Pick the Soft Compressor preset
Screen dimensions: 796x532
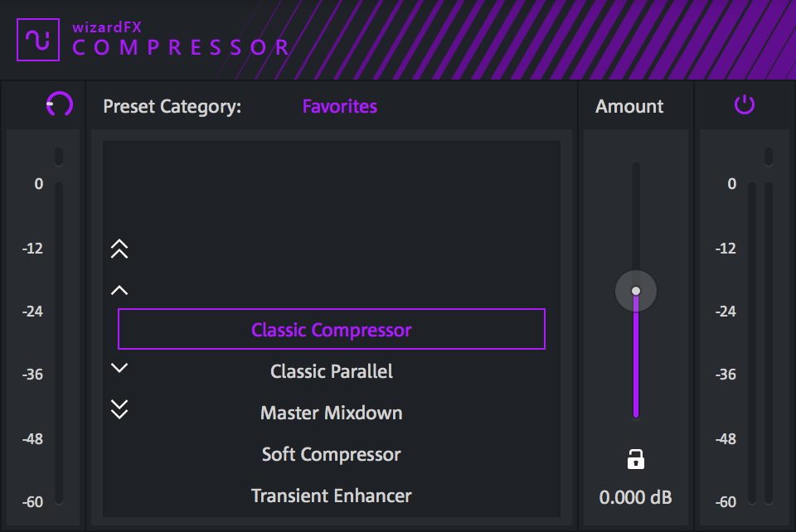(332, 454)
